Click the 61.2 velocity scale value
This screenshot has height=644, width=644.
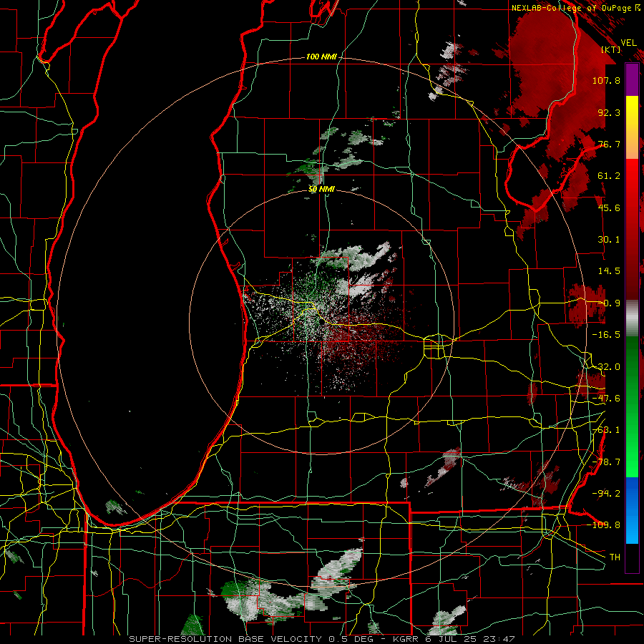pyautogui.click(x=609, y=176)
